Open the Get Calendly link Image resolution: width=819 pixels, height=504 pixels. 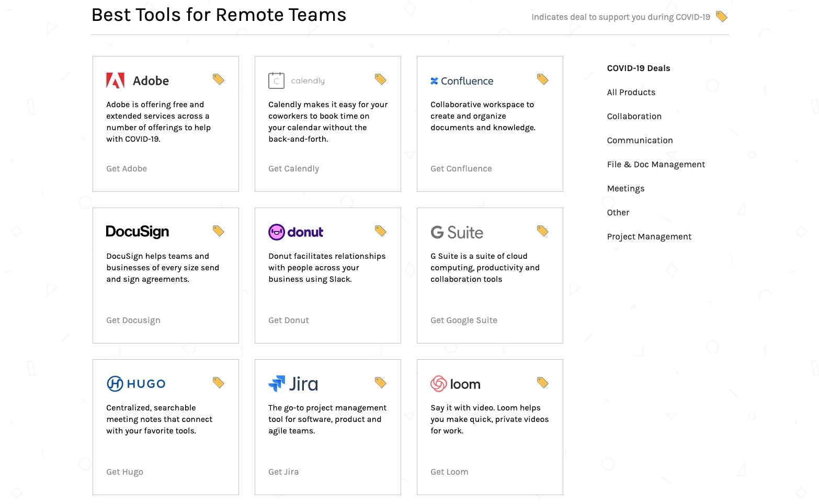pyautogui.click(x=293, y=168)
